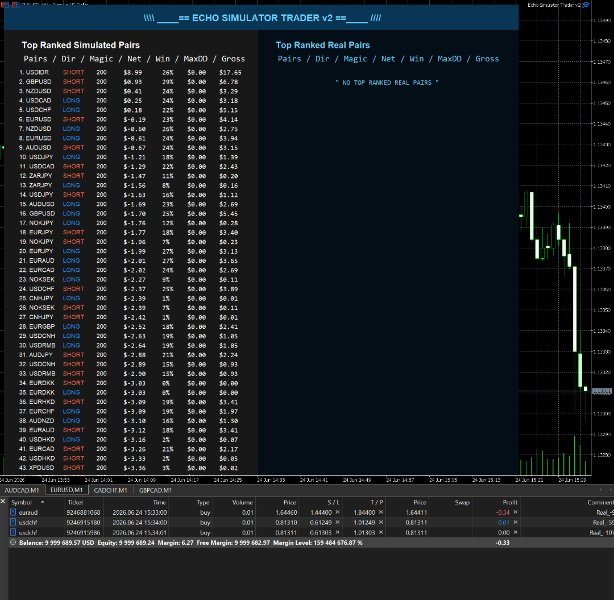This screenshot has width=614, height=600.
Task: Select the euraud order row symbol
Action: (x=28, y=512)
